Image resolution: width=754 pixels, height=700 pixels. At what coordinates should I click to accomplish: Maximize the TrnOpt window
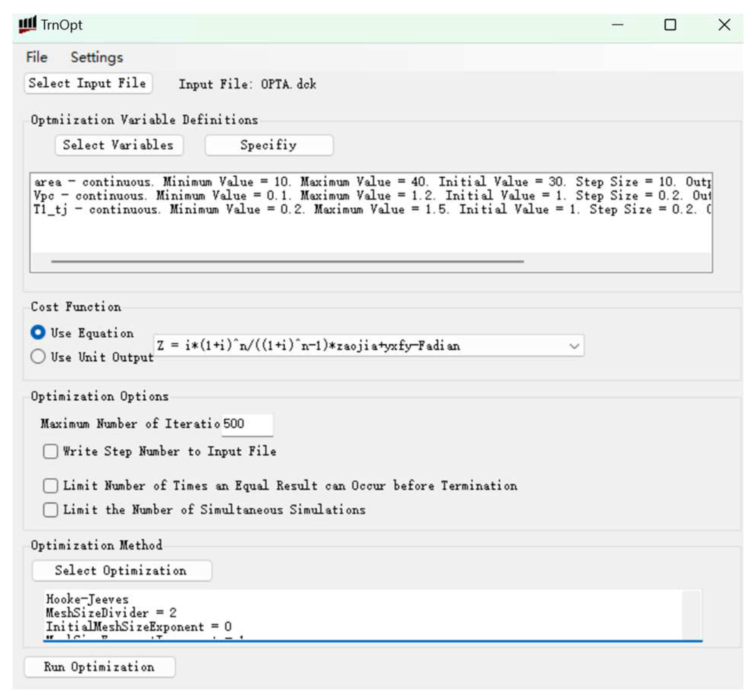(670, 25)
